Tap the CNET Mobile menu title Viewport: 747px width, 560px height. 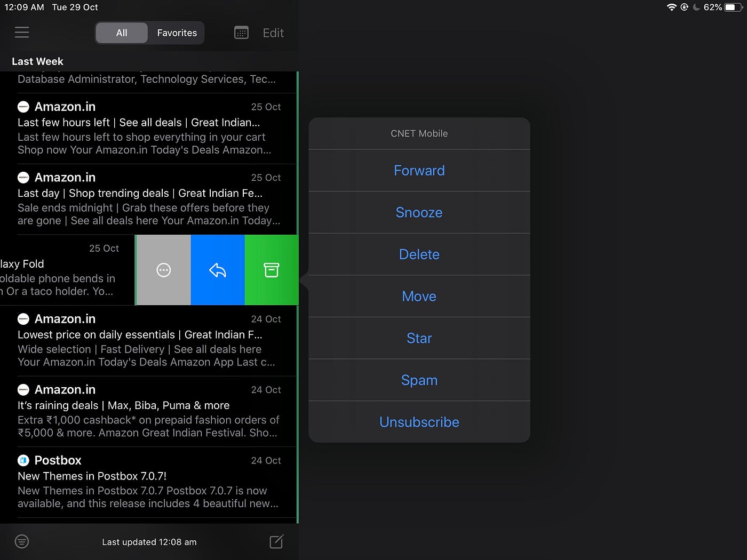419,133
